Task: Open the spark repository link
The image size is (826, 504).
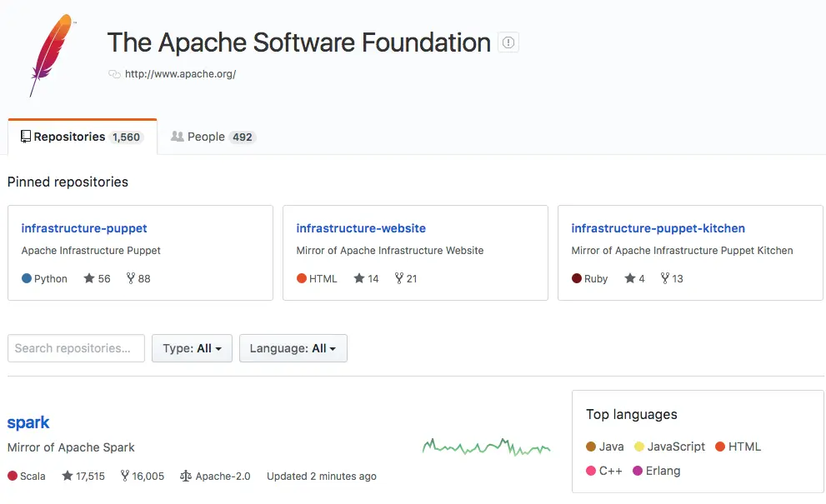Action: click(x=28, y=422)
